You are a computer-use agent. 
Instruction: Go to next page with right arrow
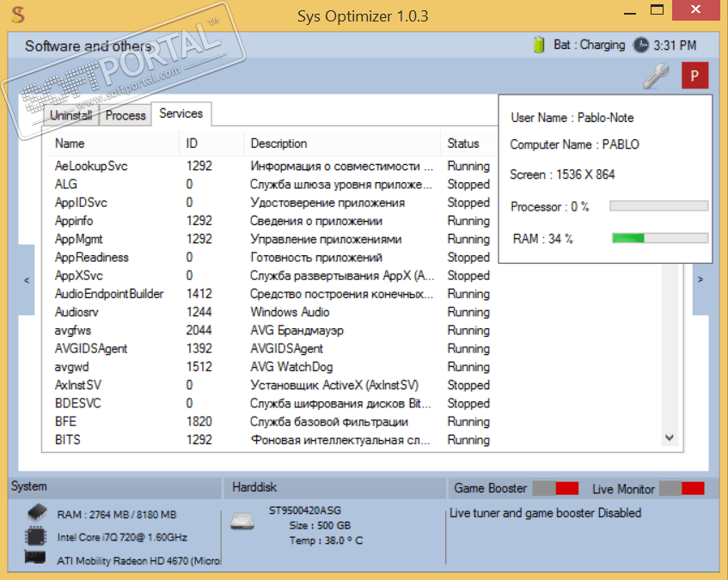700,279
